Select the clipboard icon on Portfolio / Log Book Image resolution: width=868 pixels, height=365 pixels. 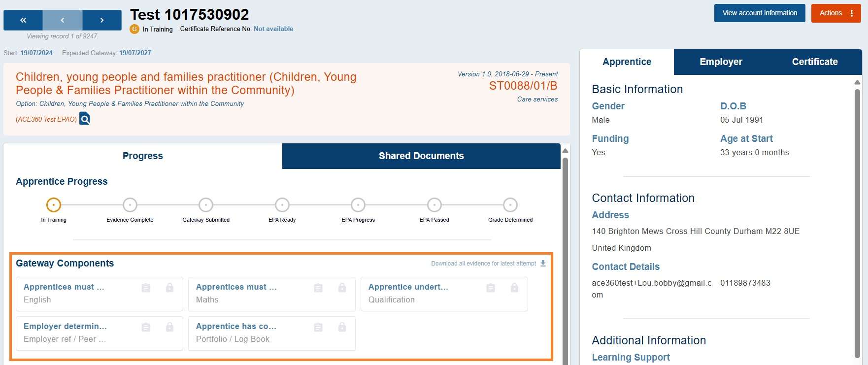[x=318, y=327]
